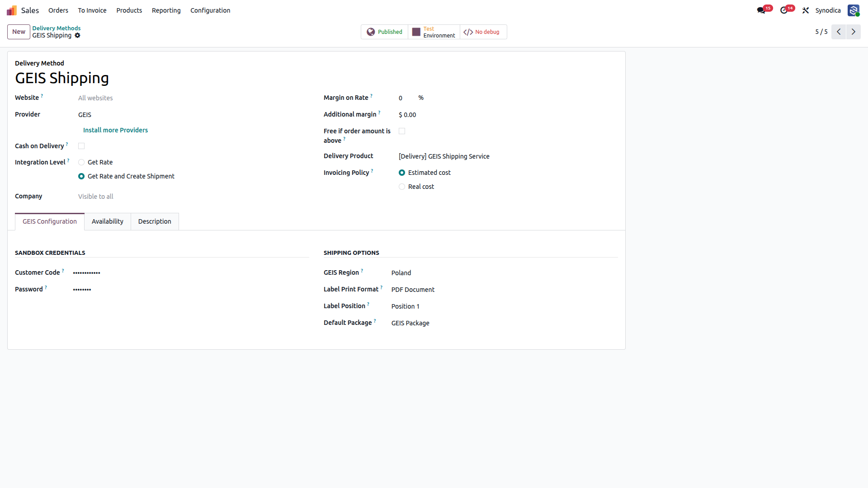868x488 pixels.
Task: Open the activities clock icon
Action: click(x=784, y=10)
